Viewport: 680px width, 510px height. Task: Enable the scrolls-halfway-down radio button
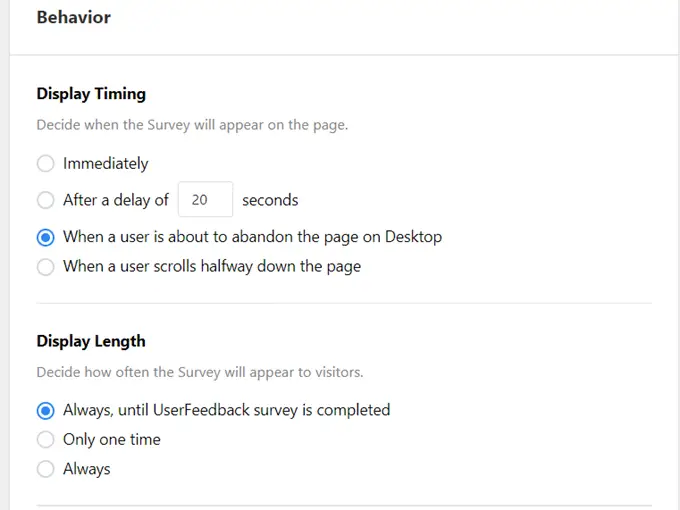[x=45, y=267]
